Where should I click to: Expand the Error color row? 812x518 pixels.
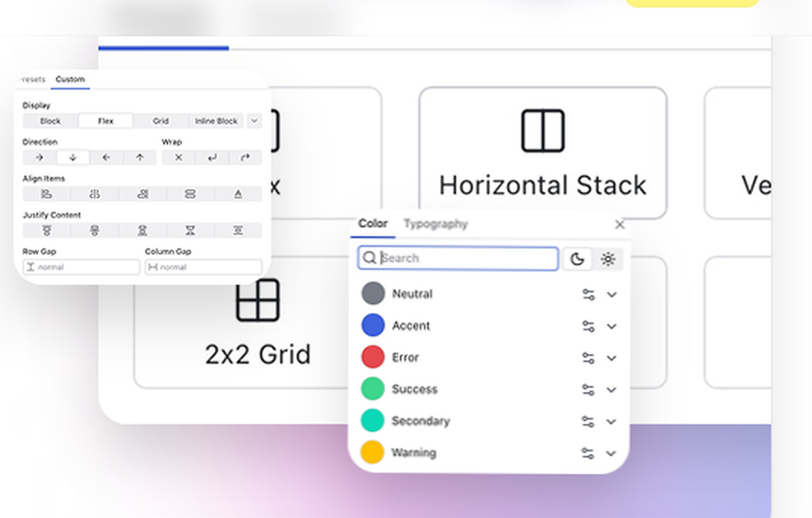pyautogui.click(x=611, y=358)
